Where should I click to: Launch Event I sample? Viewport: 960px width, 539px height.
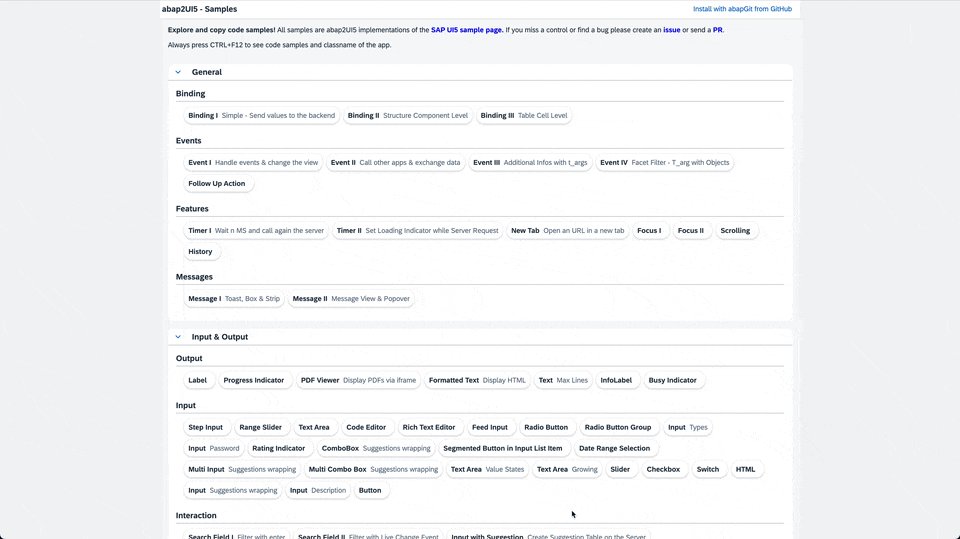click(x=253, y=162)
